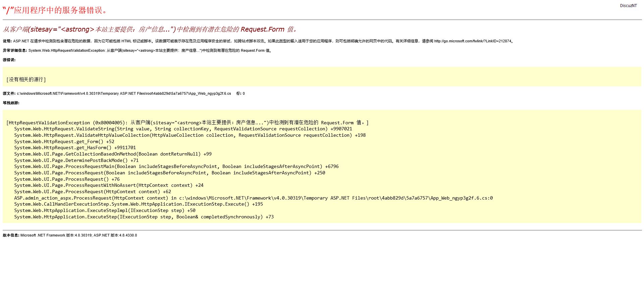
Task: Click the [没有相关的源行] text
Action: (x=26, y=80)
